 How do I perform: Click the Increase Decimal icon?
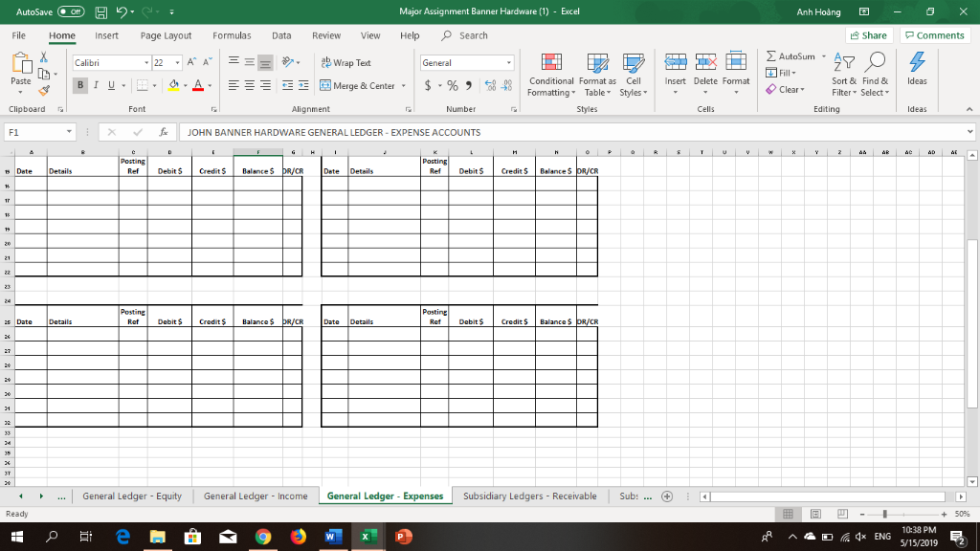pyautogui.click(x=491, y=84)
